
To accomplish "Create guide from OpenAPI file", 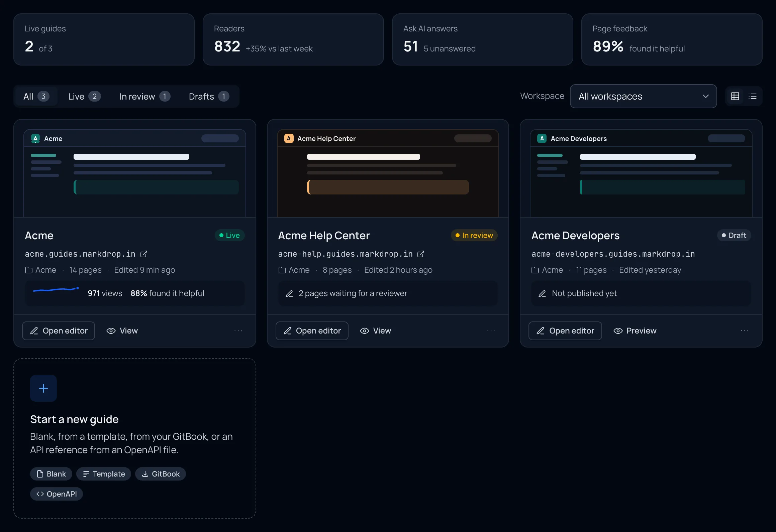I will click(57, 494).
